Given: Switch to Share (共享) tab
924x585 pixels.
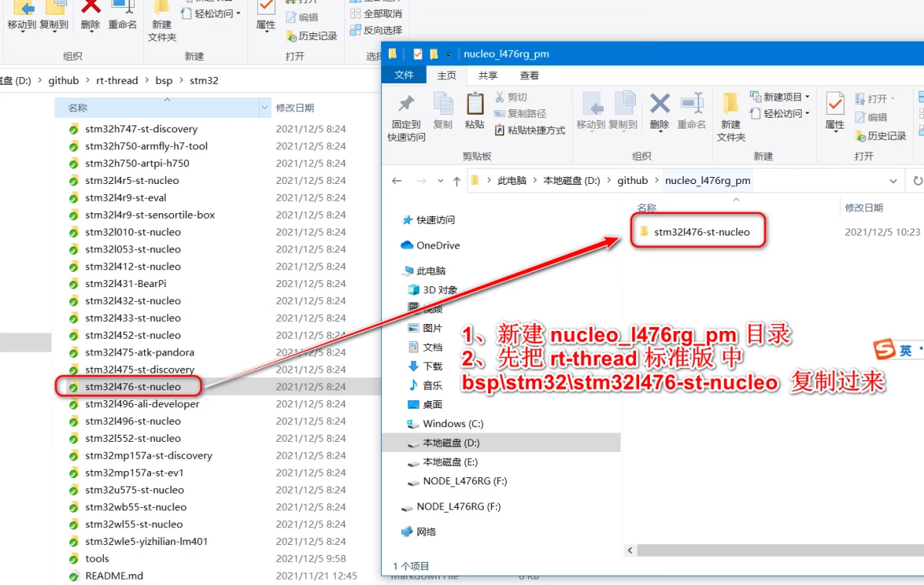Looking at the screenshot, I should [487, 75].
